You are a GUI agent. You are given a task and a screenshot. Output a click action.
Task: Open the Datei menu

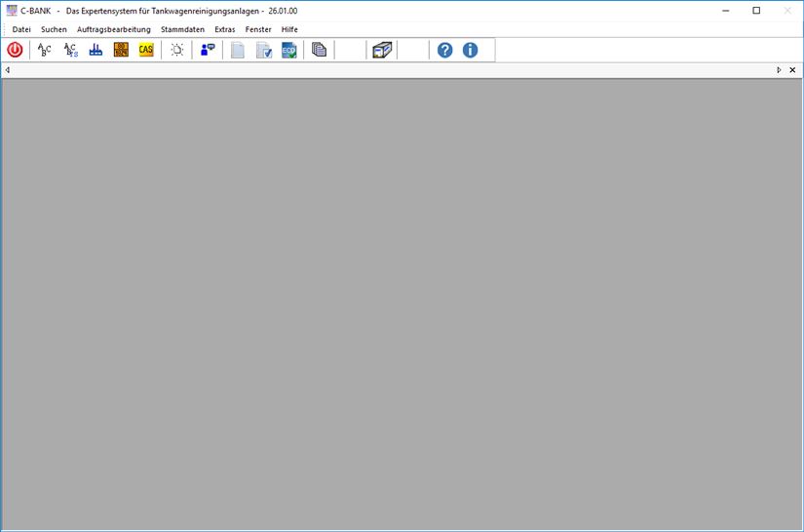[21, 29]
